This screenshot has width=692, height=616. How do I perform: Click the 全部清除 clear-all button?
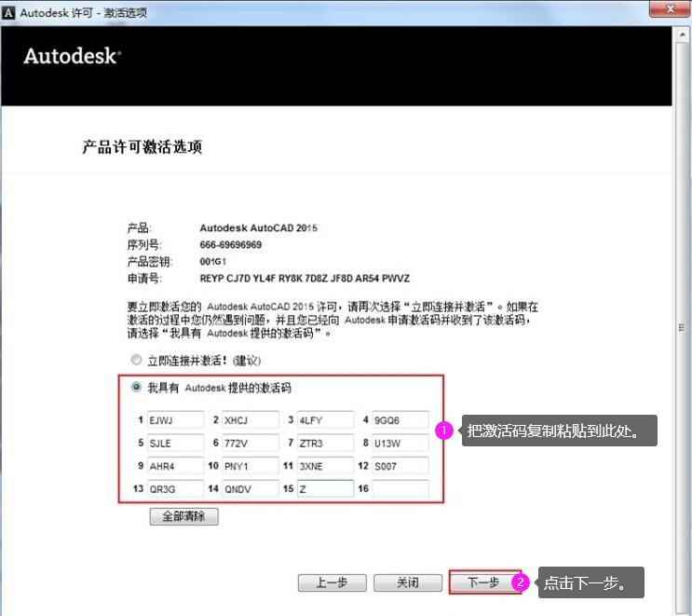tap(184, 516)
